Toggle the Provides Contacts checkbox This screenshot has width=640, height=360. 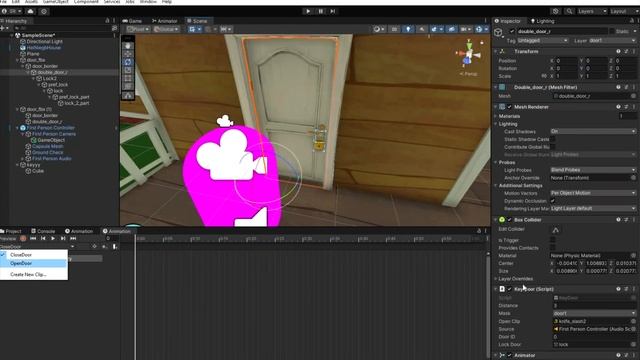pos(553,247)
